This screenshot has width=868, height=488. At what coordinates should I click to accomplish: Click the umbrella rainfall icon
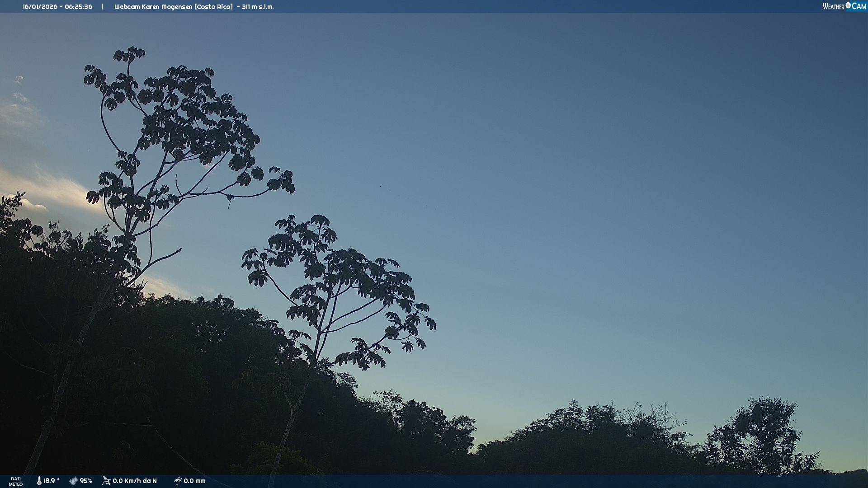178,481
